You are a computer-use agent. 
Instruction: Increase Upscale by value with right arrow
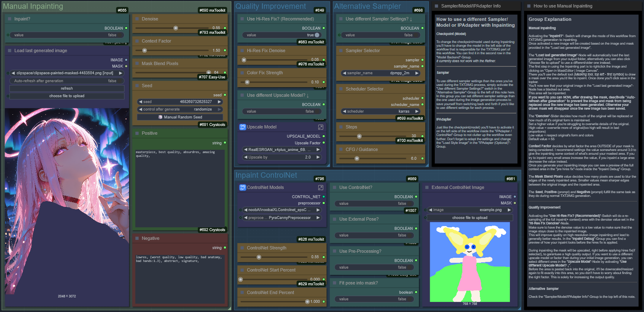(318, 157)
